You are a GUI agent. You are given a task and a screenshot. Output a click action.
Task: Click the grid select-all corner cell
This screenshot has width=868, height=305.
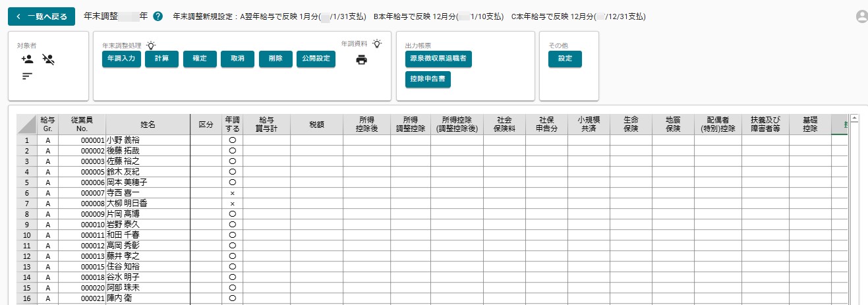coord(26,125)
